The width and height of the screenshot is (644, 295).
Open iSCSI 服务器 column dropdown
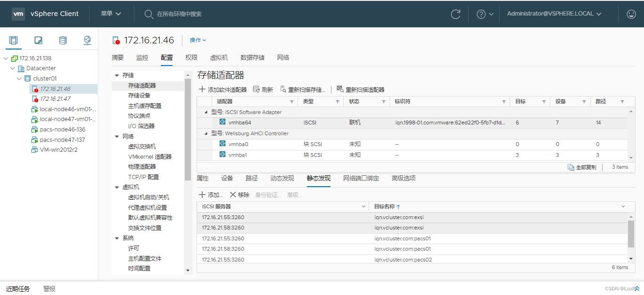[363, 206]
